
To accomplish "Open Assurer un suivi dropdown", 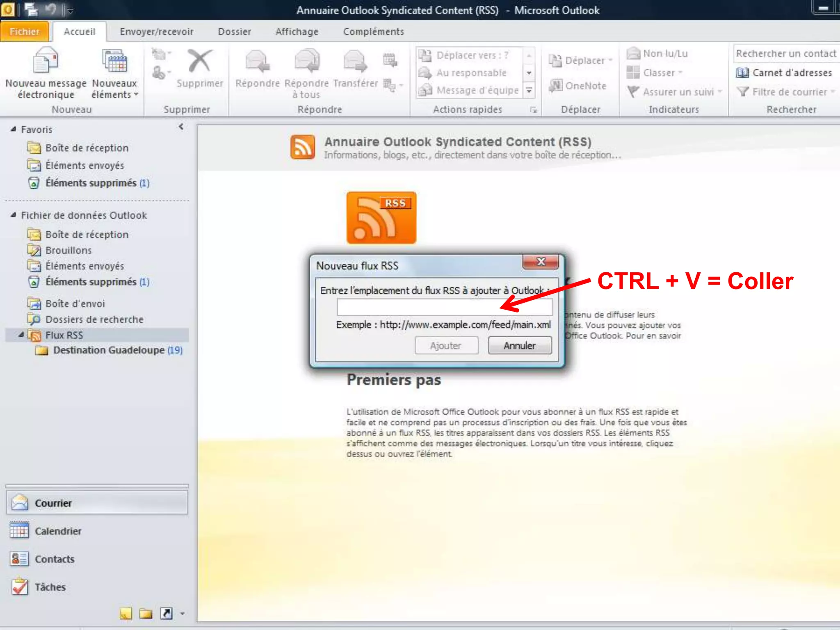I will pyautogui.click(x=674, y=92).
